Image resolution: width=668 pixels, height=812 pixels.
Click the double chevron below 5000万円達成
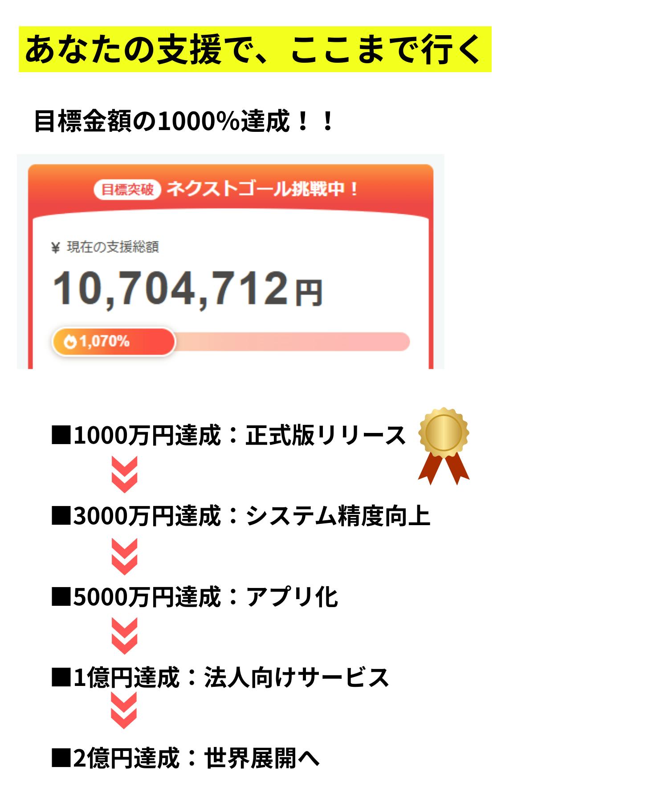pos(124,636)
